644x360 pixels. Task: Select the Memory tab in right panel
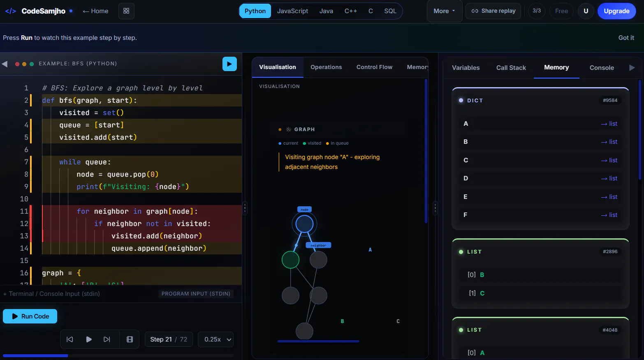(556, 67)
